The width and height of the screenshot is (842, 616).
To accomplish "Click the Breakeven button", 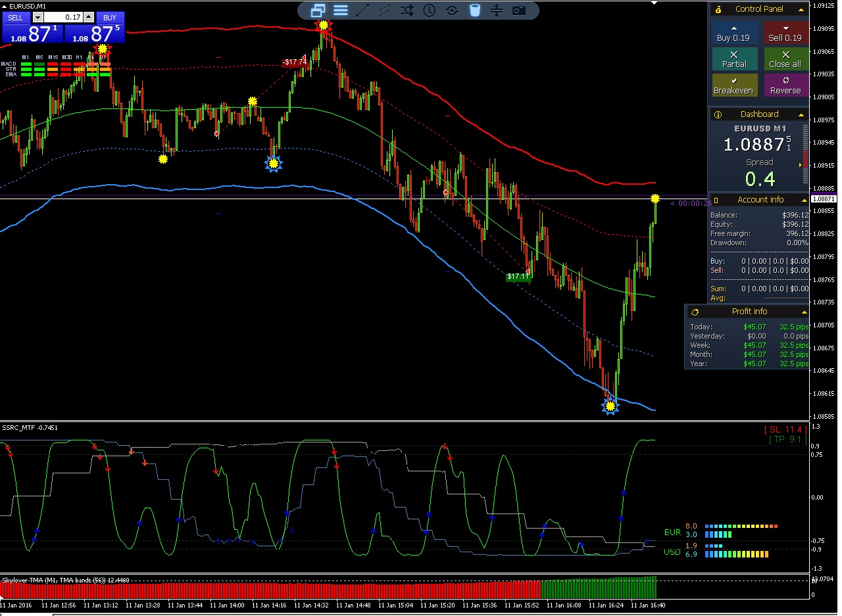I will pyautogui.click(x=735, y=85).
